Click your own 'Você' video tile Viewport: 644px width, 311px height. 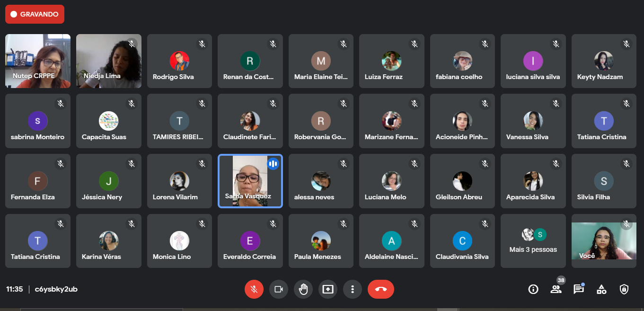[x=603, y=241]
